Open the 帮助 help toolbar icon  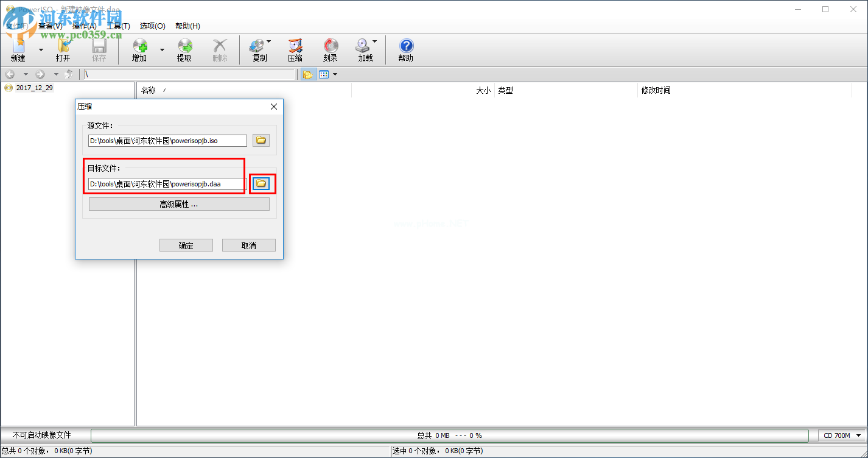point(406,48)
